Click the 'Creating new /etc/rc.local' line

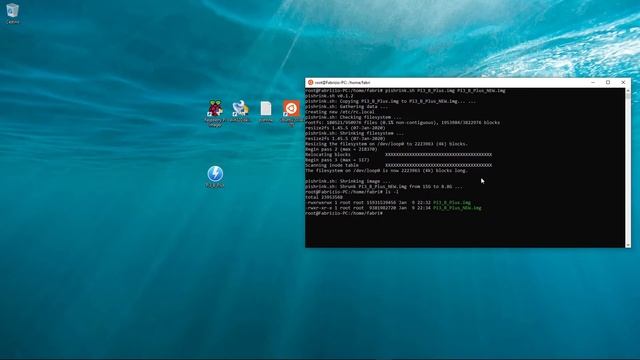point(340,112)
